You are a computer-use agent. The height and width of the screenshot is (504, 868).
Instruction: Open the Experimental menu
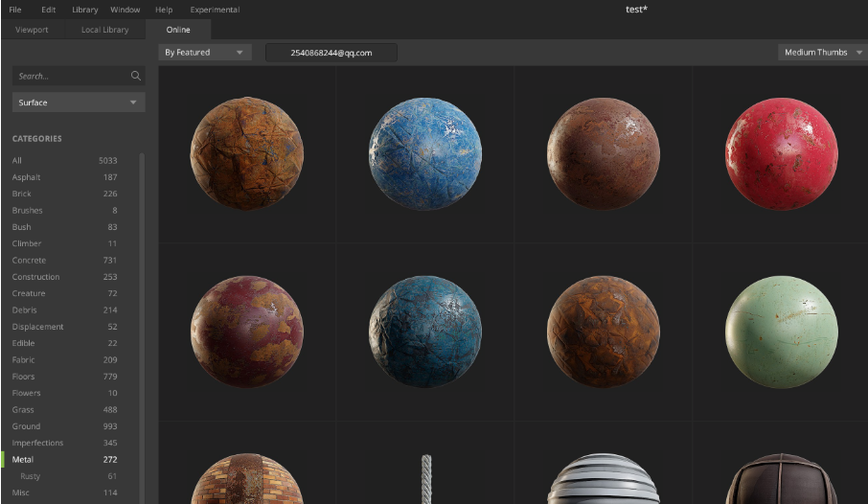tap(215, 10)
